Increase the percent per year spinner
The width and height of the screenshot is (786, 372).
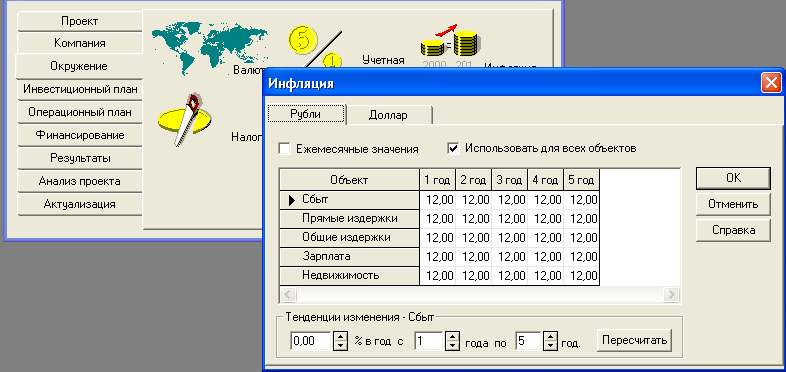coord(340,337)
